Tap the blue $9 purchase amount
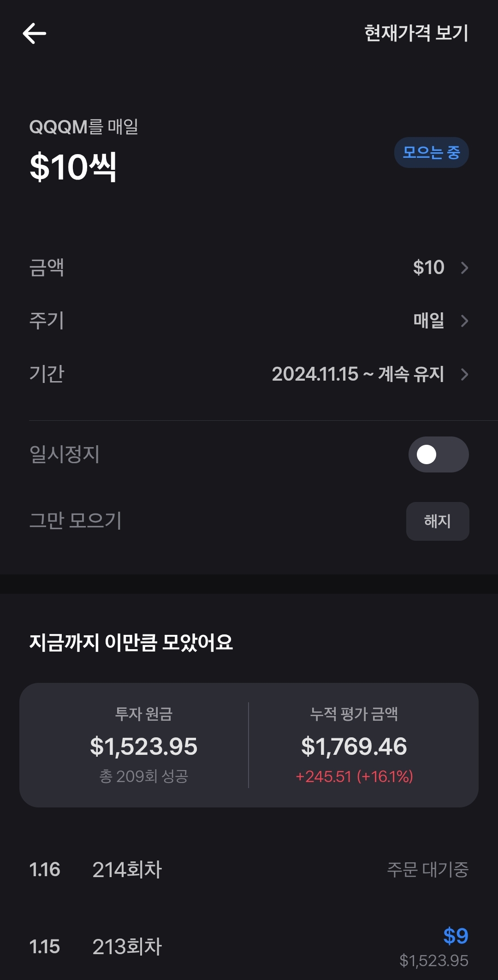 coord(456,936)
